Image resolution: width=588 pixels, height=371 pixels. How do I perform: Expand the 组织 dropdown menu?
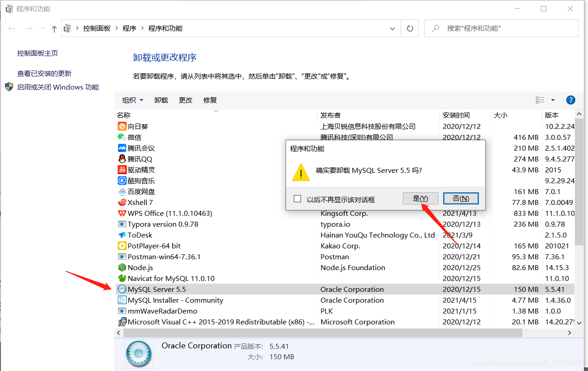tap(133, 100)
